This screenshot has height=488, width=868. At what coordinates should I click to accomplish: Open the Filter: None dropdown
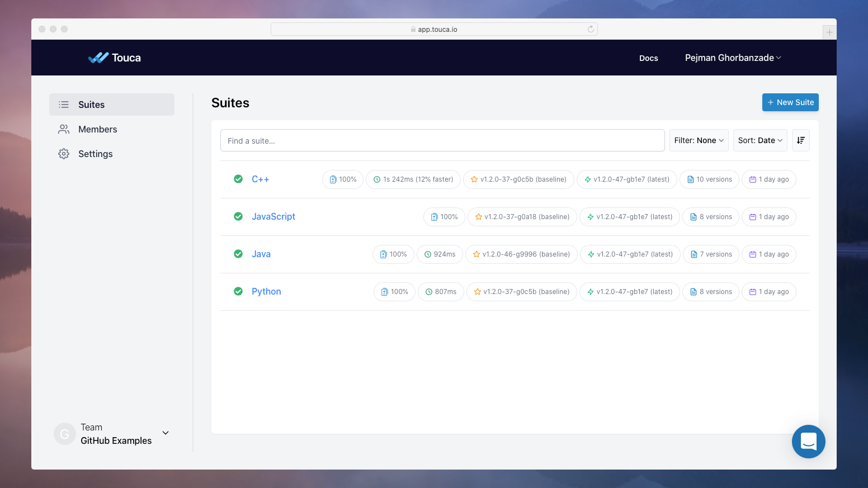[699, 140]
